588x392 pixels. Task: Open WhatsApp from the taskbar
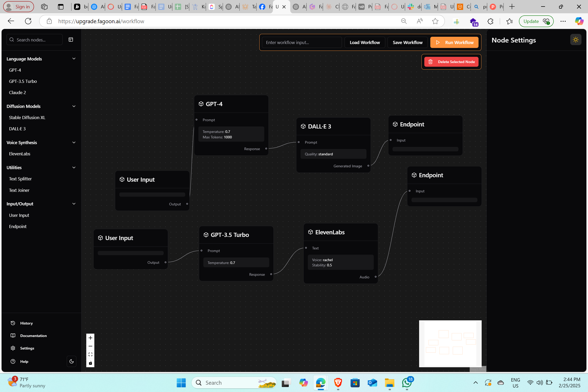pos(407,383)
